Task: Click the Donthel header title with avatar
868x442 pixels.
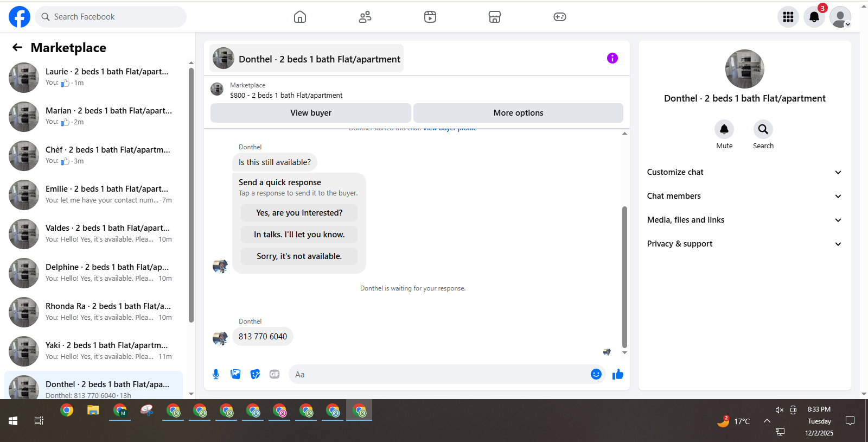Action: click(x=307, y=59)
